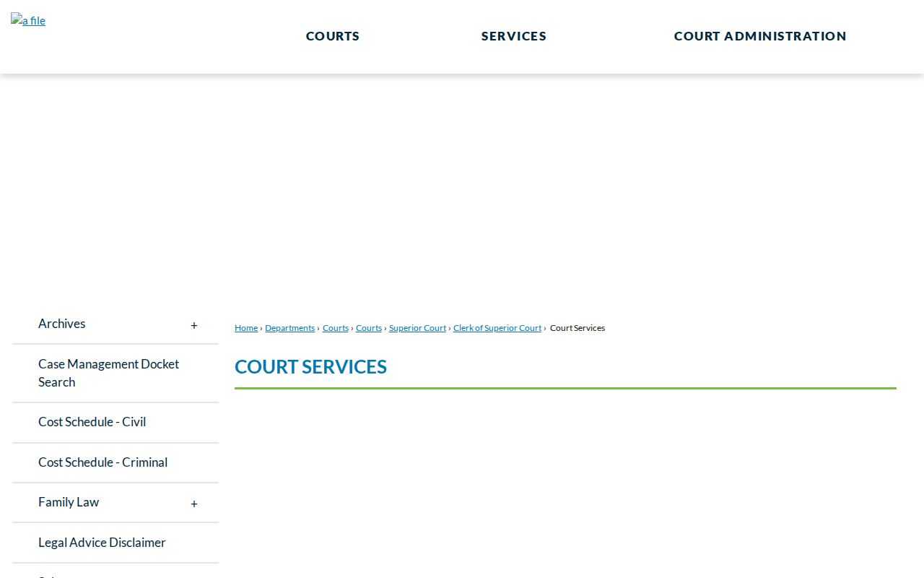
Task: Open the Services menu
Action: (514, 36)
